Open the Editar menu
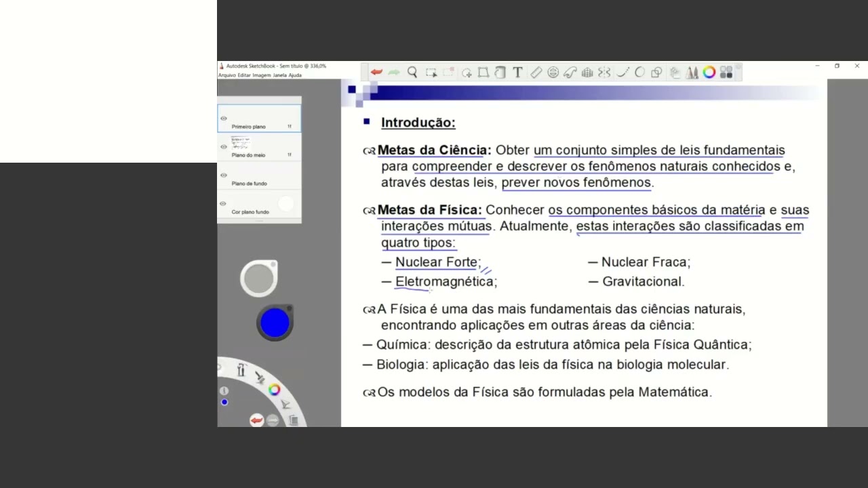Viewport: 868px width, 488px height. point(244,75)
